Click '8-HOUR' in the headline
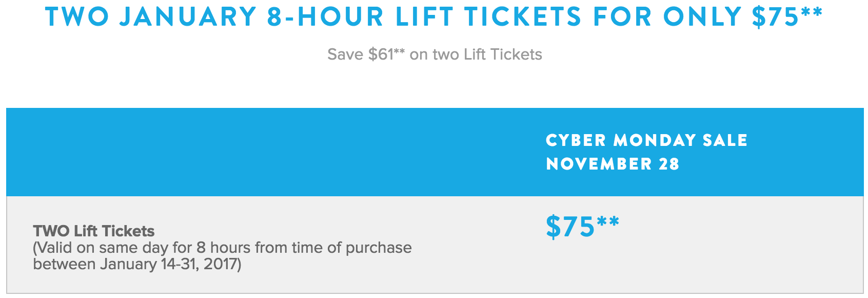The width and height of the screenshot is (868, 298). [x=325, y=16]
